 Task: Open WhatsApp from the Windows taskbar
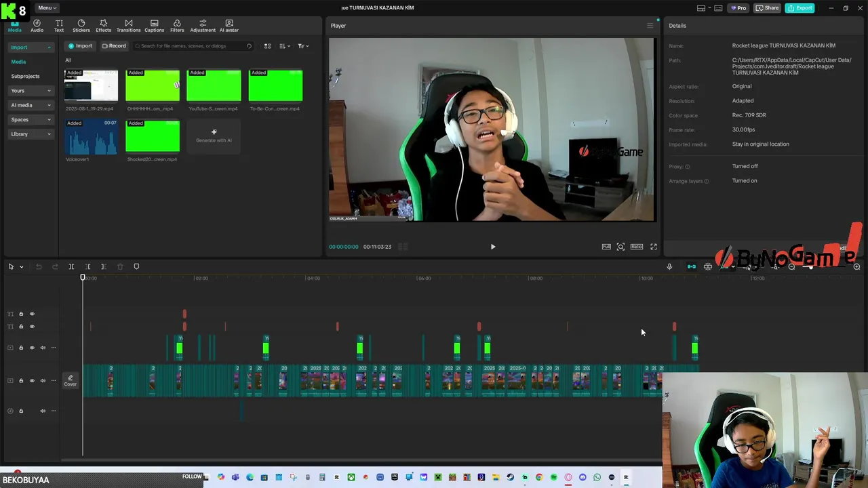click(597, 477)
